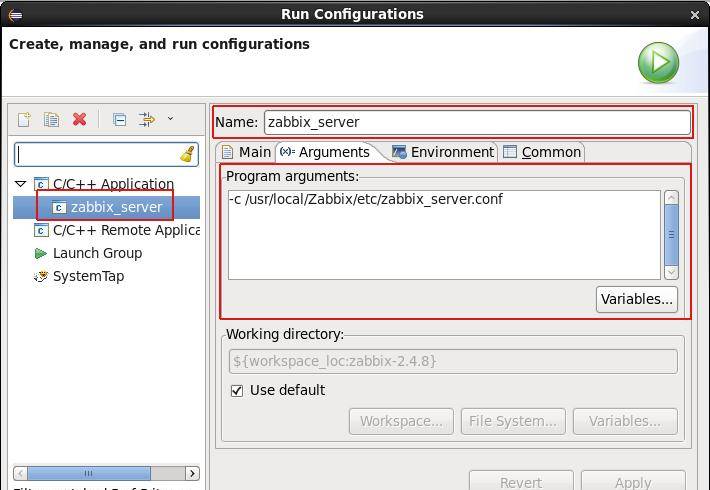Select SystemTap in the configuration tree
This screenshot has height=490, width=710.
click(x=88, y=276)
